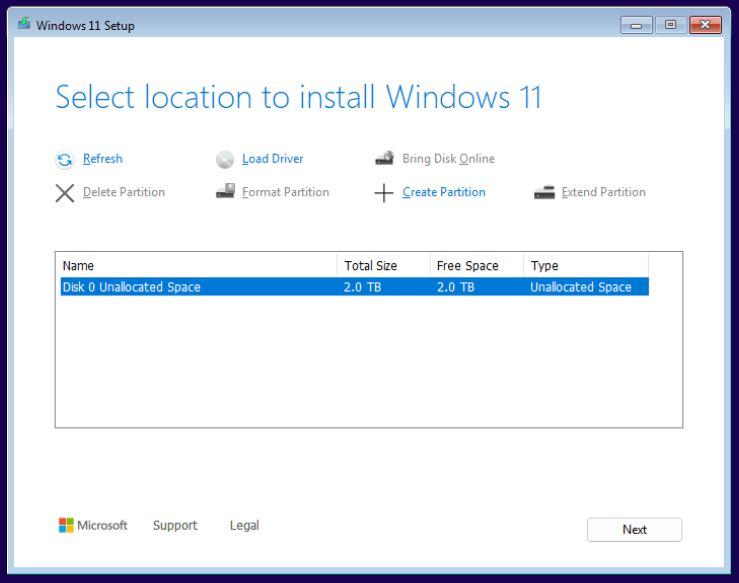Click the Create Partition plus icon
The height and width of the screenshot is (583, 739).
[x=384, y=193]
